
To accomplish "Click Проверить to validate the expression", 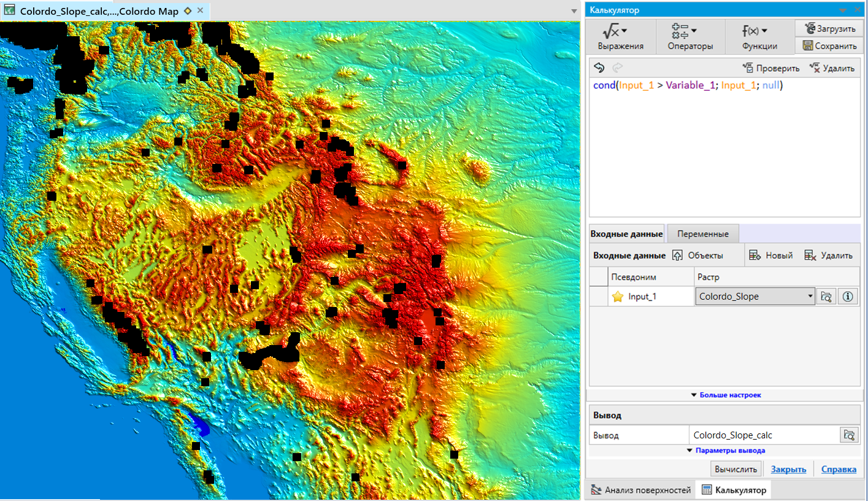I will [770, 68].
